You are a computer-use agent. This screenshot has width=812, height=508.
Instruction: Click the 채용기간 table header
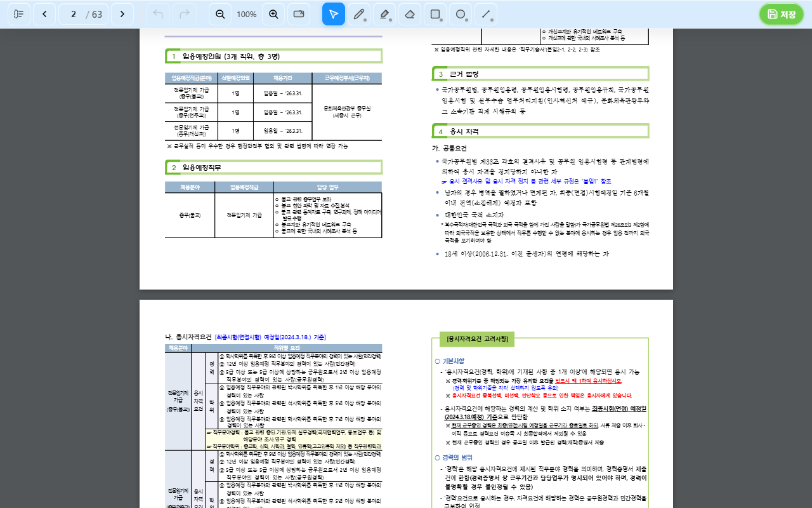(x=283, y=78)
